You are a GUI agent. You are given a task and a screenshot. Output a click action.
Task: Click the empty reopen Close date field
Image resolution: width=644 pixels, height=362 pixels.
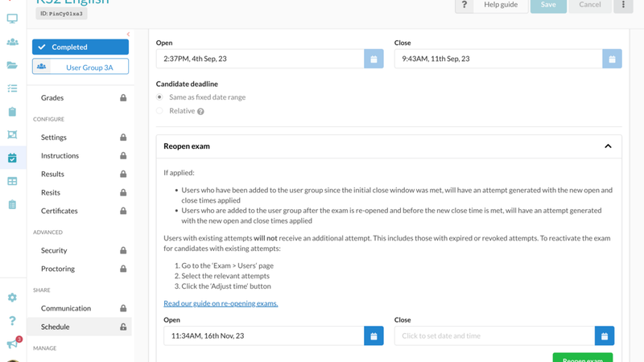[x=494, y=335]
